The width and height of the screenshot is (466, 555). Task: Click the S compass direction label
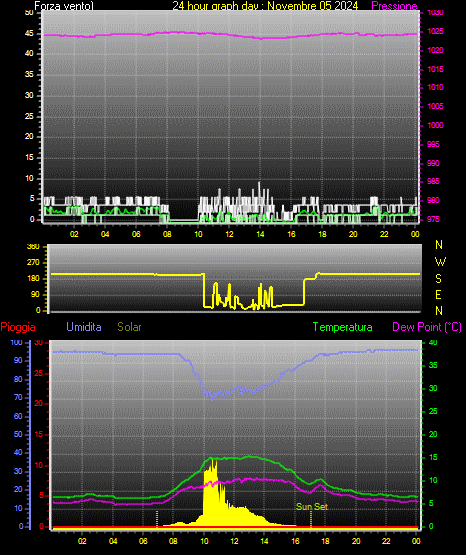tap(438, 279)
